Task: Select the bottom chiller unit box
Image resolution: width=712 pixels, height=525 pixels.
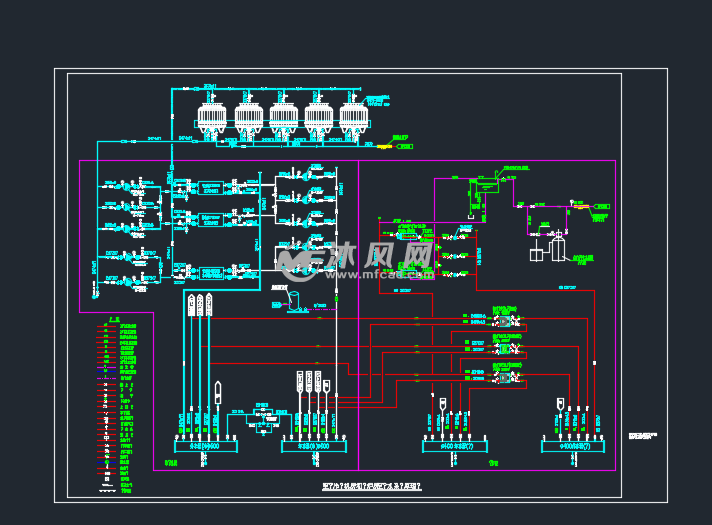Action: [x=211, y=270]
